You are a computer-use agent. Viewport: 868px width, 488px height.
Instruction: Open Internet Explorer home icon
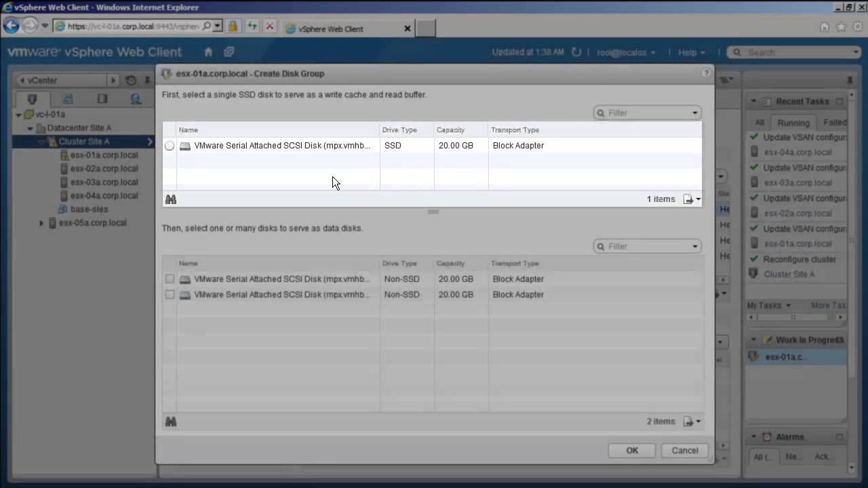click(825, 27)
